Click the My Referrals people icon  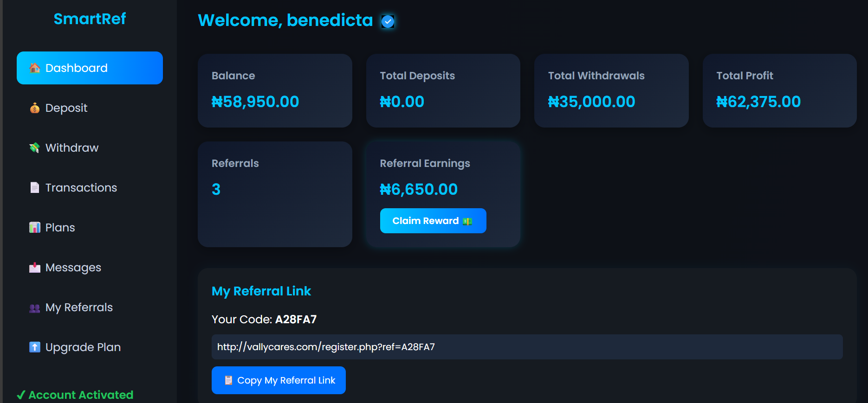(x=35, y=308)
